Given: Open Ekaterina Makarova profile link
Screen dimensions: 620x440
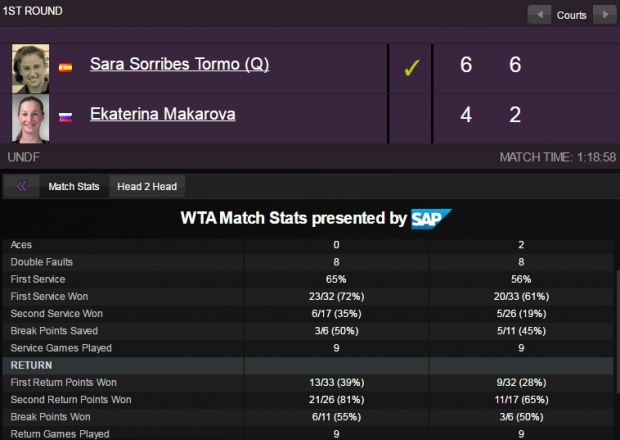Looking at the screenshot, I should coord(163,114).
